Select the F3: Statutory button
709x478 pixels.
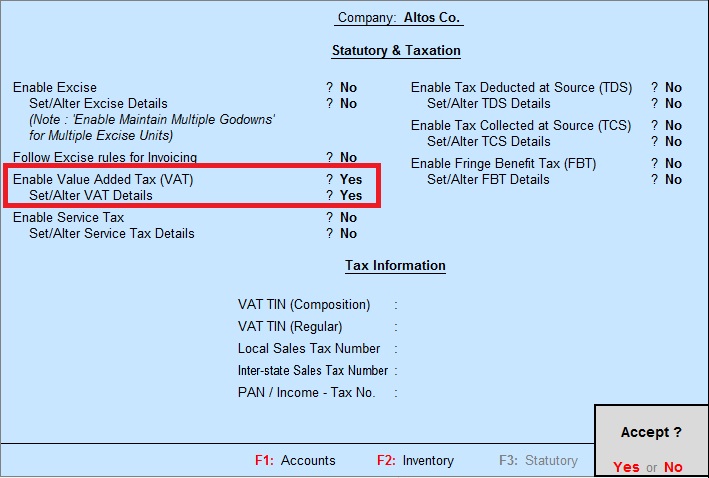(537, 461)
